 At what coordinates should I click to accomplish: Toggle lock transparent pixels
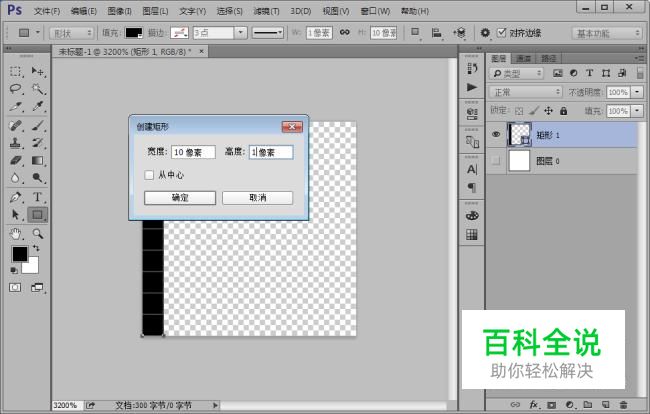tap(519, 111)
